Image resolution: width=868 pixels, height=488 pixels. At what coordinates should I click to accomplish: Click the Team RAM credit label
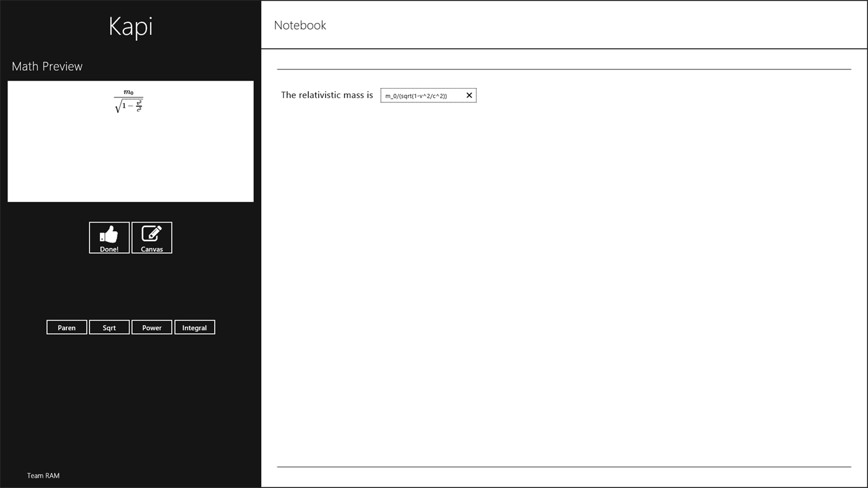[42, 475]
